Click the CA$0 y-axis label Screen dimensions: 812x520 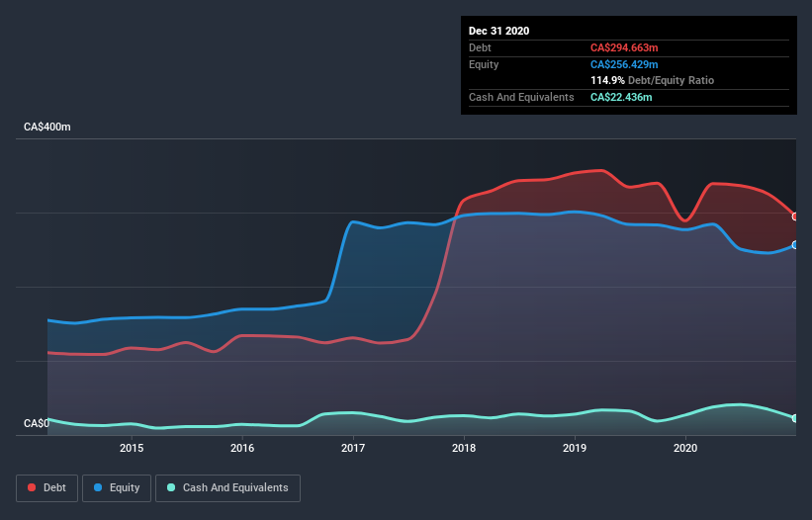click(37, 423)
